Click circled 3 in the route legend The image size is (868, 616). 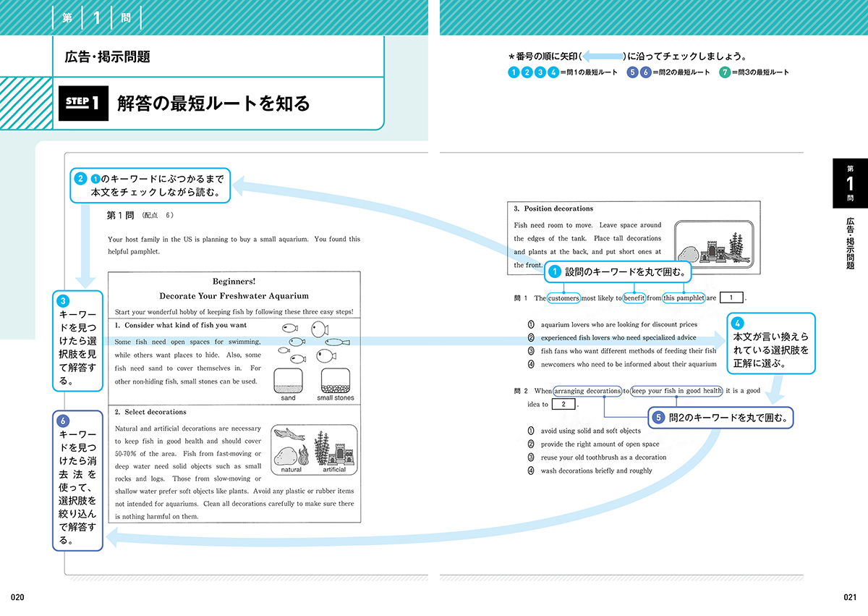click(x=540, y=72)
